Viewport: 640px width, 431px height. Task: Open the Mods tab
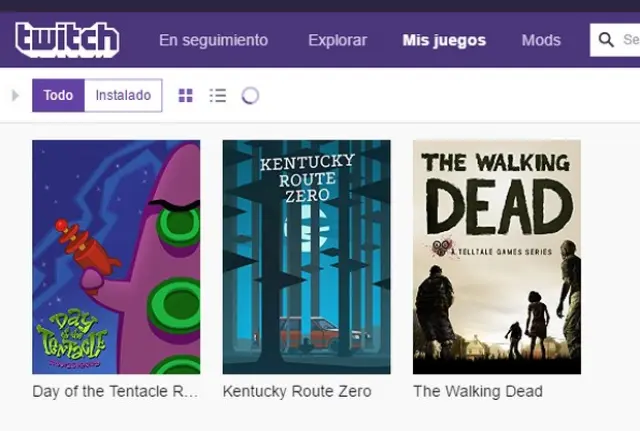(541, 40)
